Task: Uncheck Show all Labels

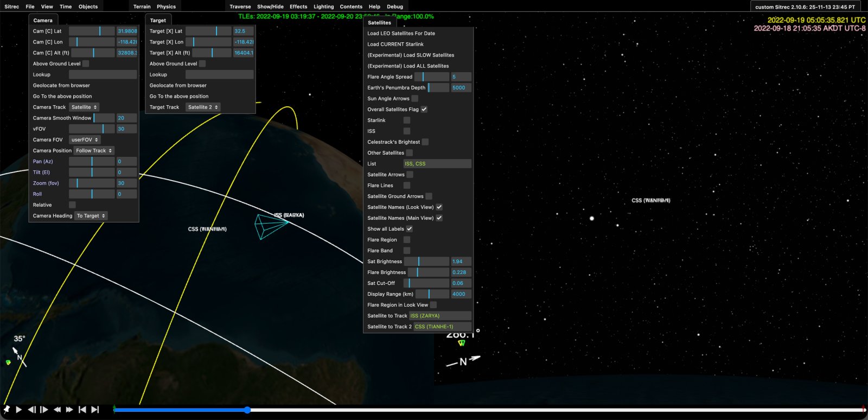Action: click(x=410, y=228)
